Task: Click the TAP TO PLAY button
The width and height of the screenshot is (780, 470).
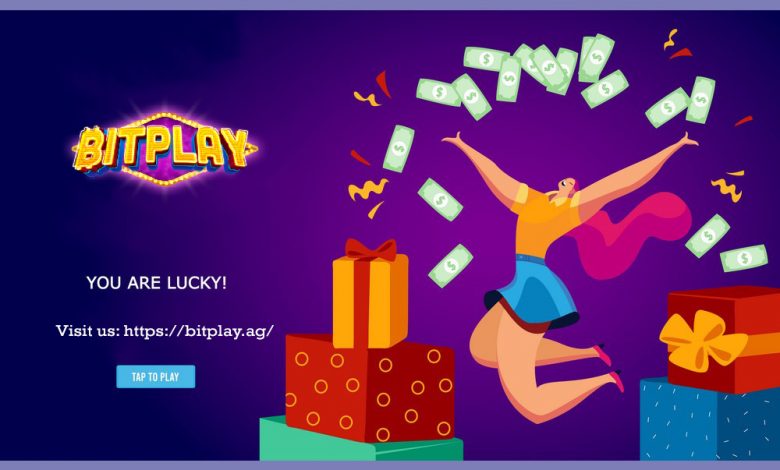Action: (156, 376)
